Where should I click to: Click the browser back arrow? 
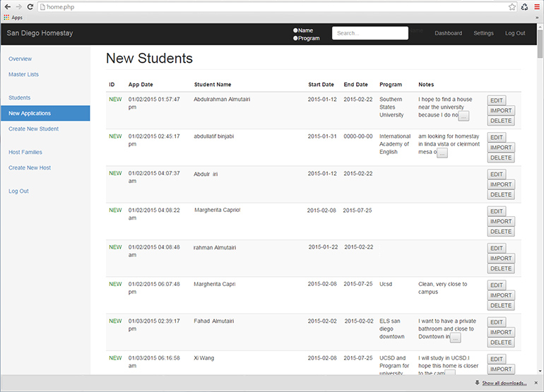[x=7, y=6]
